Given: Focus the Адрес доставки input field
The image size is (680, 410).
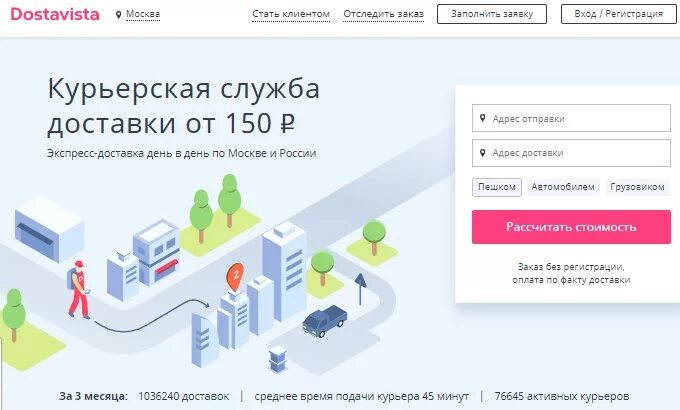Looking at the screenshot, I should [x=571, y=153].
